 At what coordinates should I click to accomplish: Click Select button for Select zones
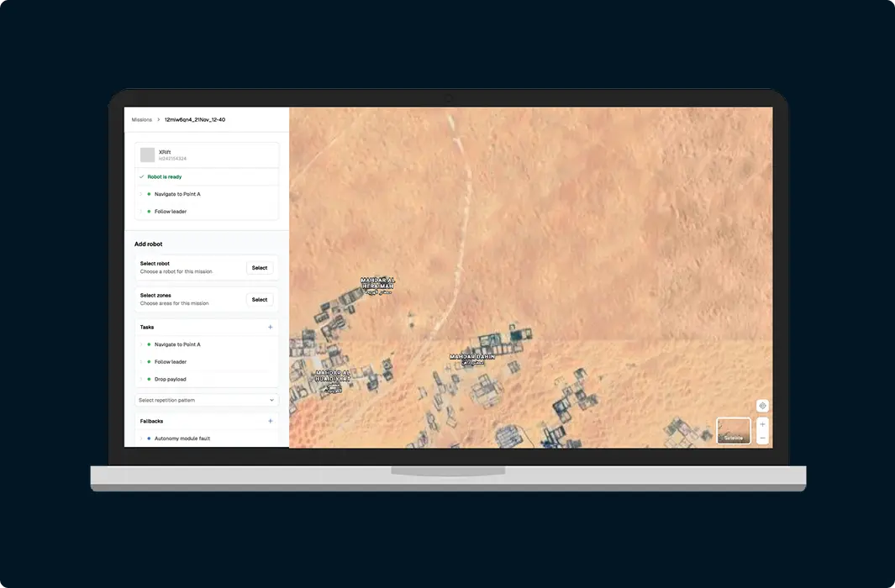(260, 299)
